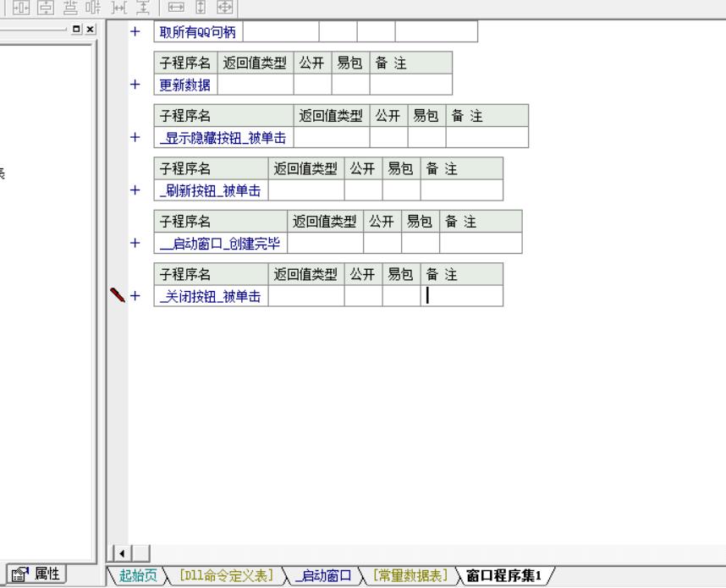Image resolution: width=726 pixels, height=588 pixels.
Task: Click the return type cell of 更新数据
Action: click(256, 85)
